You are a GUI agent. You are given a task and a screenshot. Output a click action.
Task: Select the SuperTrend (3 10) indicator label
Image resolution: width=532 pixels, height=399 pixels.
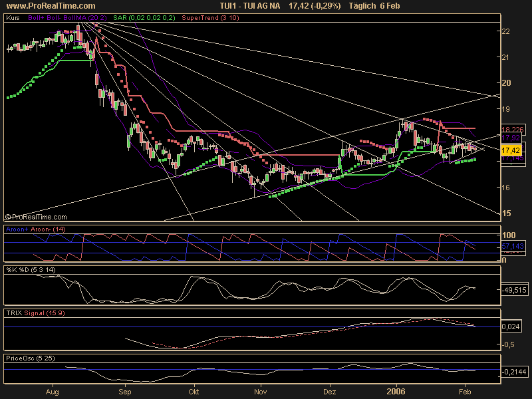(191, 20)
